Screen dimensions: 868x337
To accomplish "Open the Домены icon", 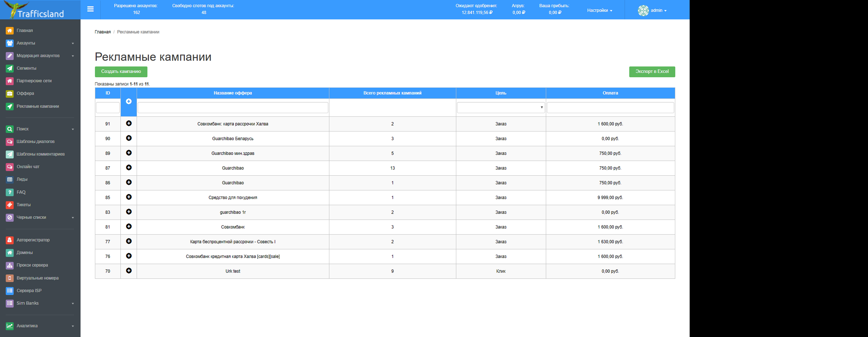I will pos(10,253).
